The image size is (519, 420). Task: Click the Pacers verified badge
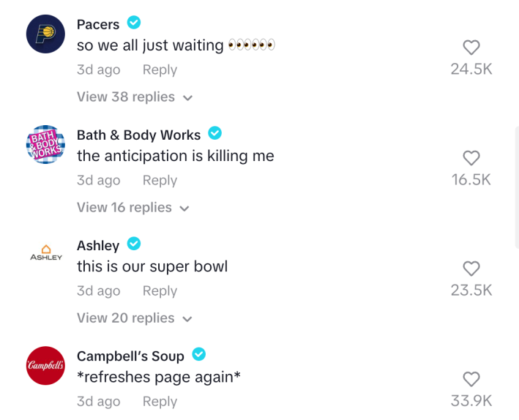tap(133, 23)
